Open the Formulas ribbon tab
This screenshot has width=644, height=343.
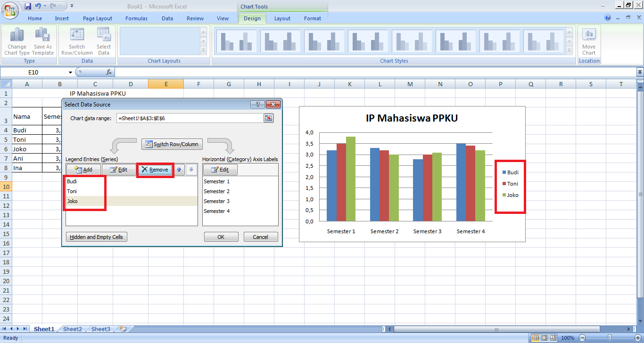(x=136, y=18)
